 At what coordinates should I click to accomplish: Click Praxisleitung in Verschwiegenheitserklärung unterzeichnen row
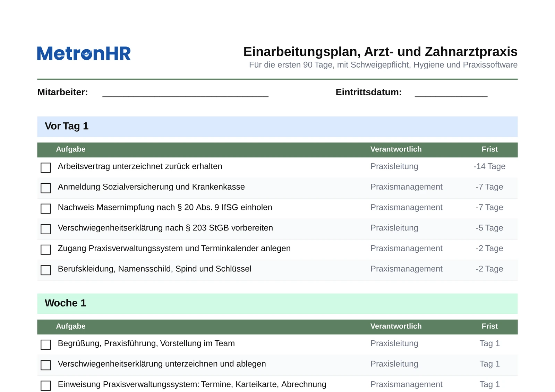coord(394,364)
